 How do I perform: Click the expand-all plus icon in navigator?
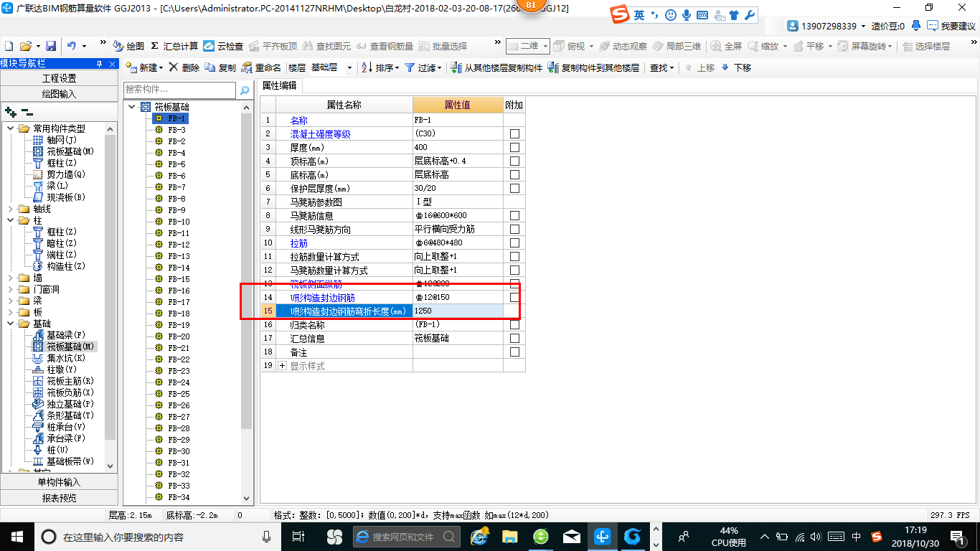coord(10,112)
